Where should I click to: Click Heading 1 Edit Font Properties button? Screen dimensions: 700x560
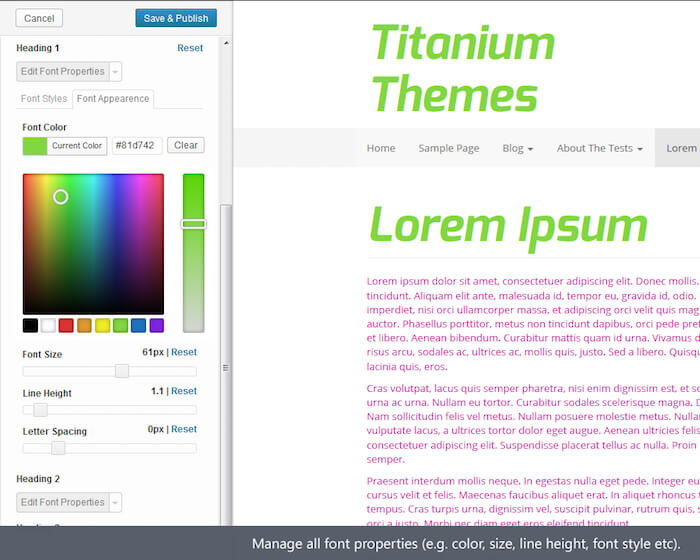pyautogui.click(x=62, y=71)
